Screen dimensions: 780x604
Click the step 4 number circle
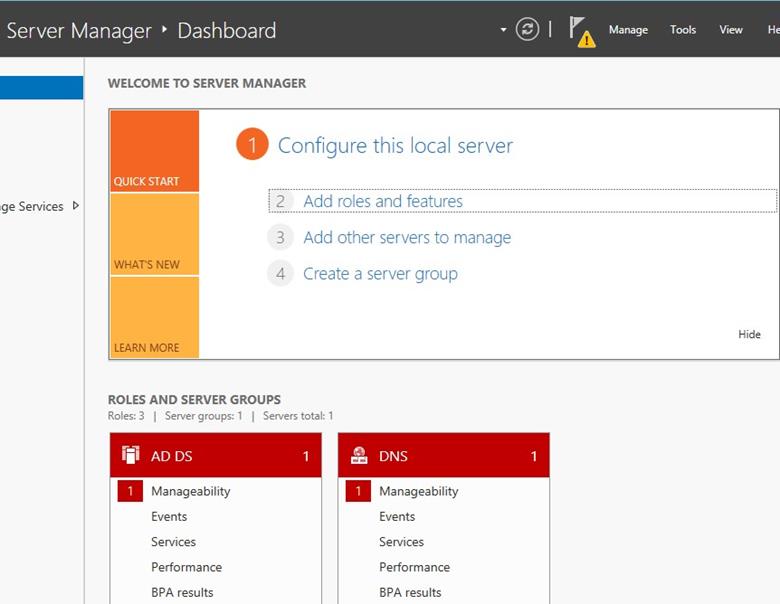281,274
